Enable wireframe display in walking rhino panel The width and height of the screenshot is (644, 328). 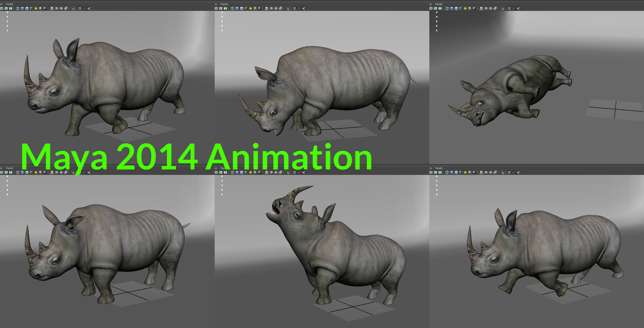point(18,8)
